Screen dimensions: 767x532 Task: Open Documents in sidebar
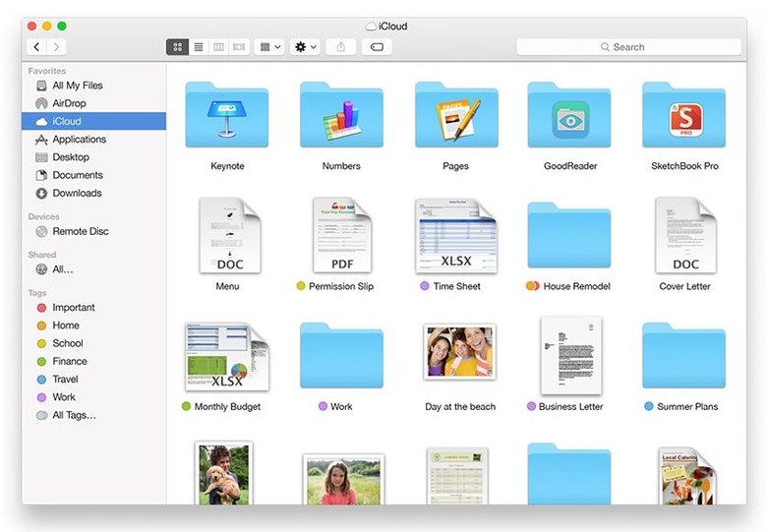pyautogui.click(x=94, y=175)
